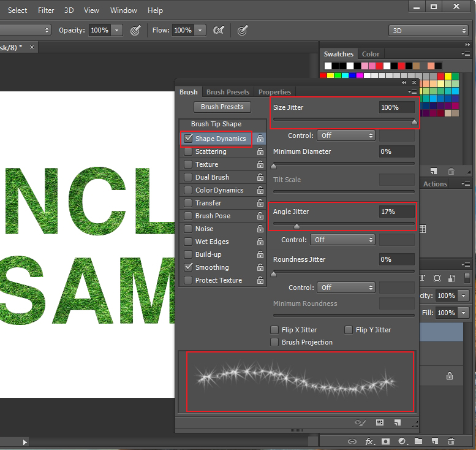The width and height of the screenshot is (476, 450).
Task: Open the Swatches panel flyout menu
Action: [x=466, y=54]
